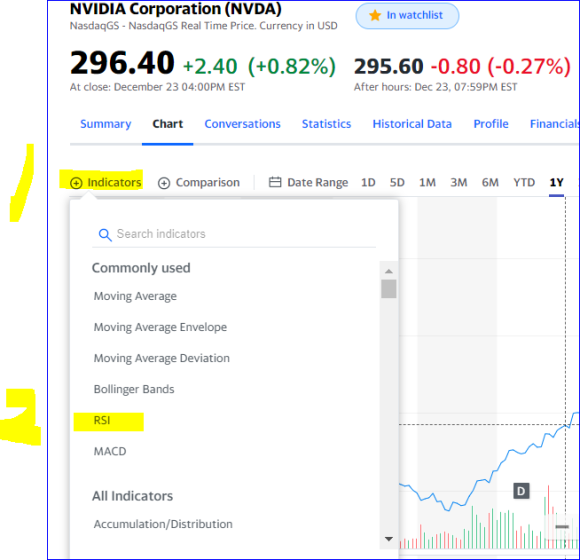Open the Historical Data tab
This screenshot has height=560, width=580.
click(x=412, y=124)
